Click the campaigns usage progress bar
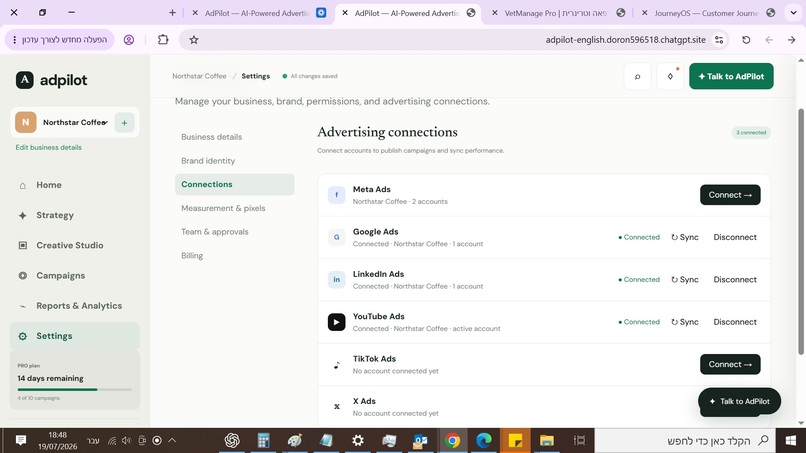This screenshot has height=453, width=806. [75, 390]
